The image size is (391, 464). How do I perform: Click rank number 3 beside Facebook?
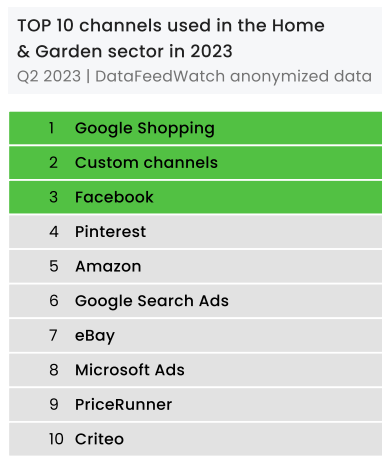click(x=53, y=197)
